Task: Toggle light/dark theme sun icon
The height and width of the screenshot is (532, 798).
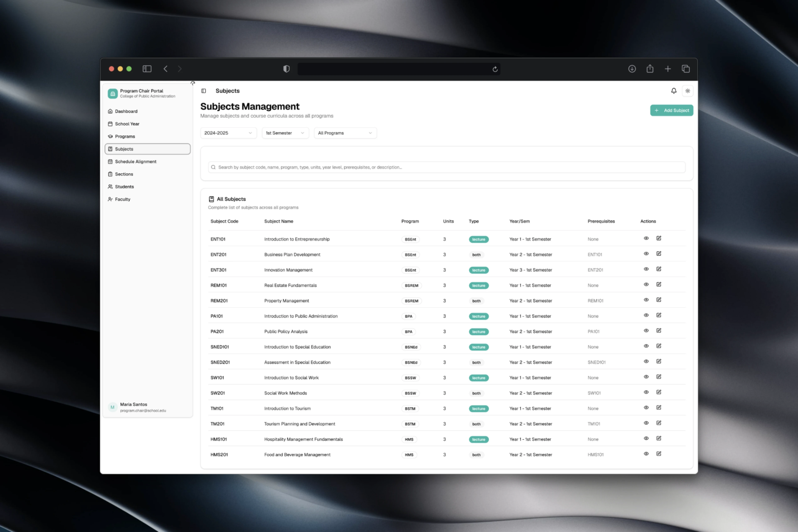Action: click(x=687, y=91)
